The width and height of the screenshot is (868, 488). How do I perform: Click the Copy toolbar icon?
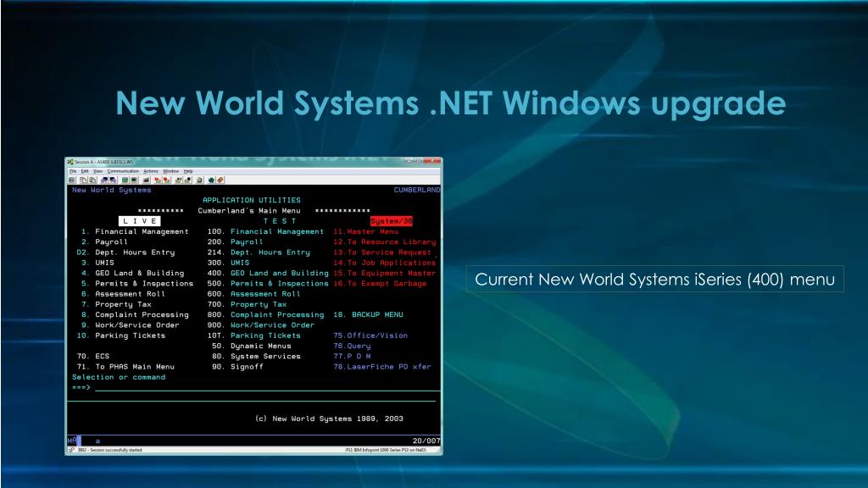[83, 180]
